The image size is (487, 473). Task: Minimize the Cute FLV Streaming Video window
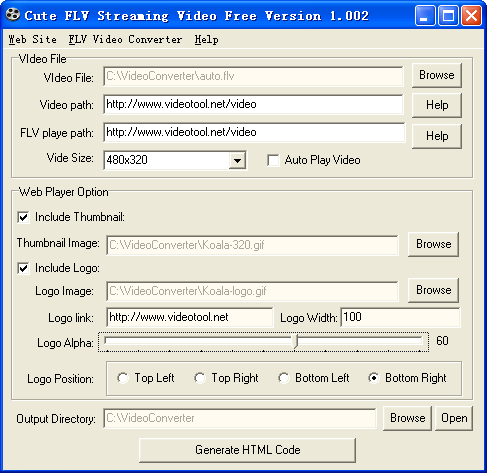[x=425, y=15]
